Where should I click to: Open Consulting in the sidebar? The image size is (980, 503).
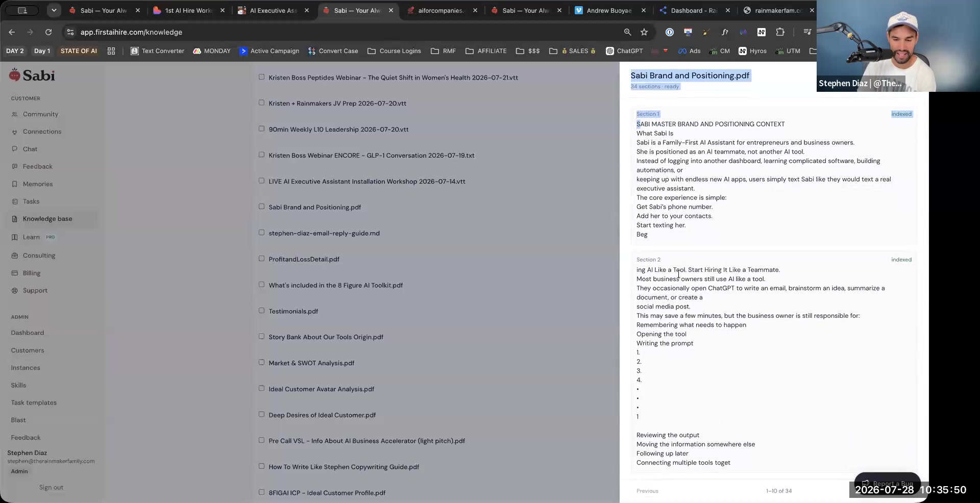click(x=39, y=256)
